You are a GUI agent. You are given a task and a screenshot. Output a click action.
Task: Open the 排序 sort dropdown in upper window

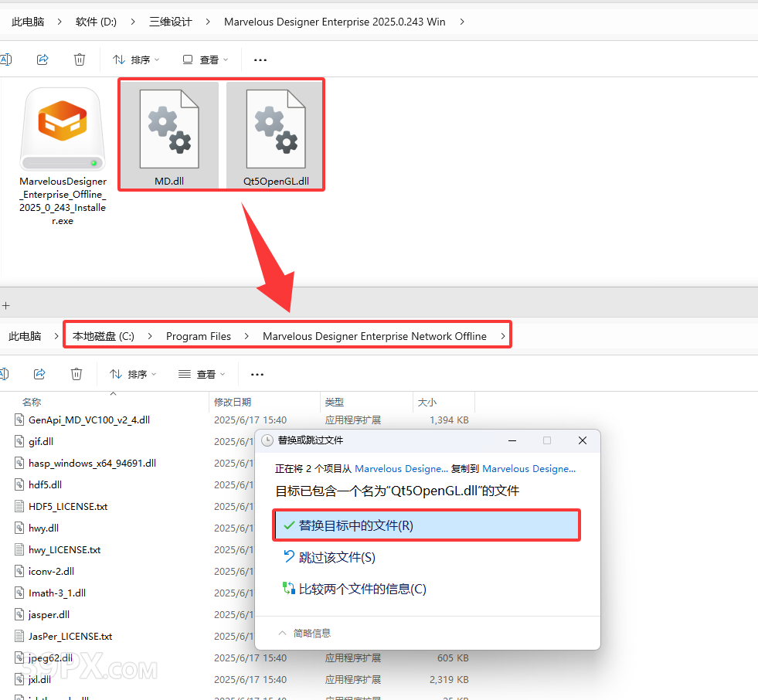(x=136, y=59)
